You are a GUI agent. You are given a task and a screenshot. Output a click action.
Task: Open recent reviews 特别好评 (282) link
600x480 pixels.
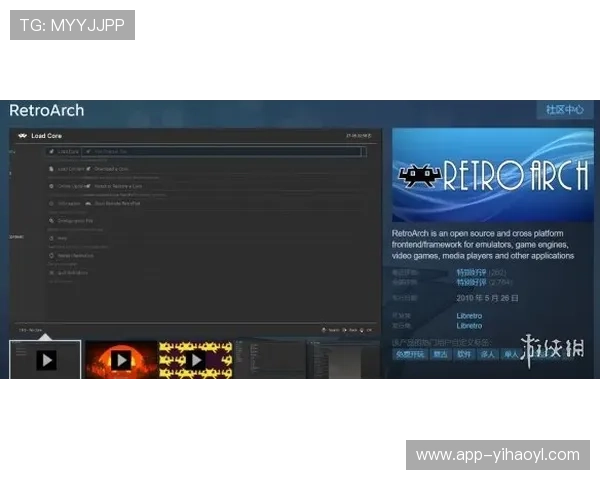[x=470, y=272]
